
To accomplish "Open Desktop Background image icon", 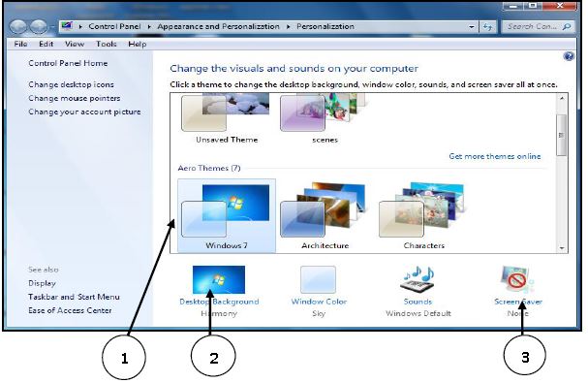I will 219,280.
